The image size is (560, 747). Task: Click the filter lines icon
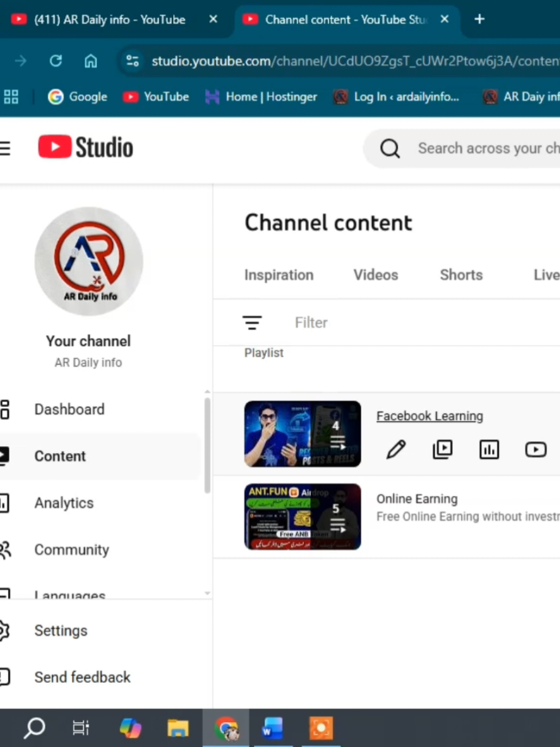[x=252, y=323]
